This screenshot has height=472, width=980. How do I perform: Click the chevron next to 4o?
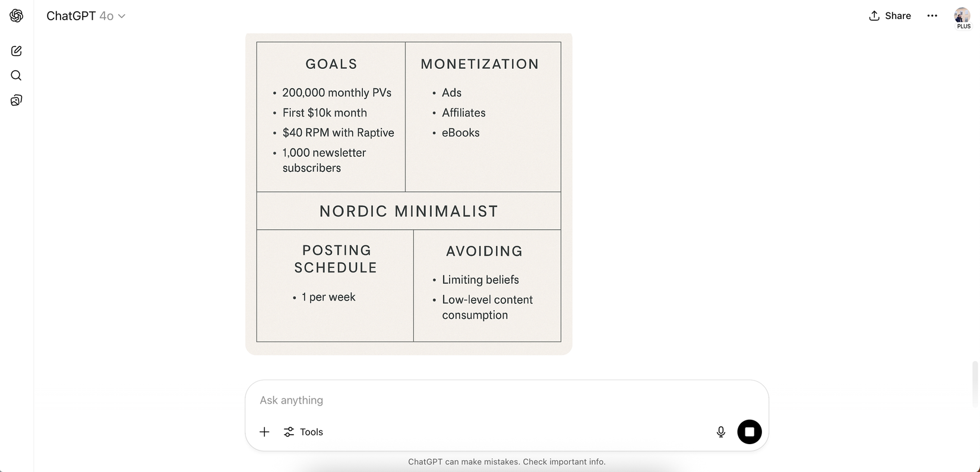pos(122,16)
